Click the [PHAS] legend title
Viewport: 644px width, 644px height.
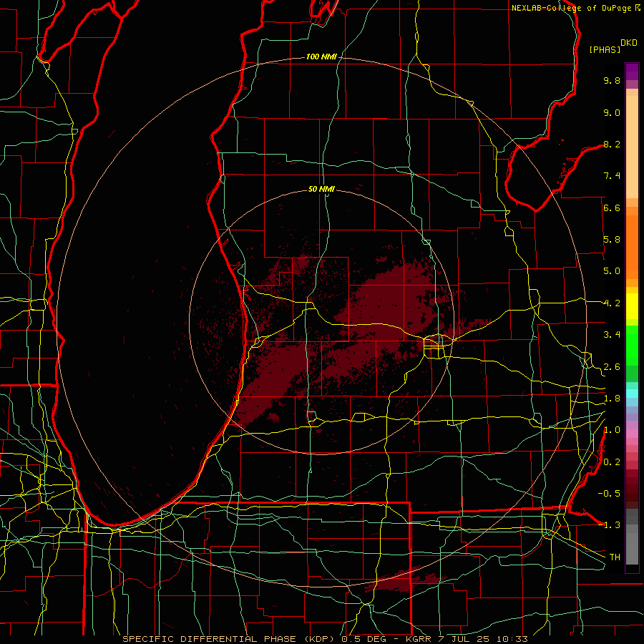pyautogui.click(x=605, y=49)
